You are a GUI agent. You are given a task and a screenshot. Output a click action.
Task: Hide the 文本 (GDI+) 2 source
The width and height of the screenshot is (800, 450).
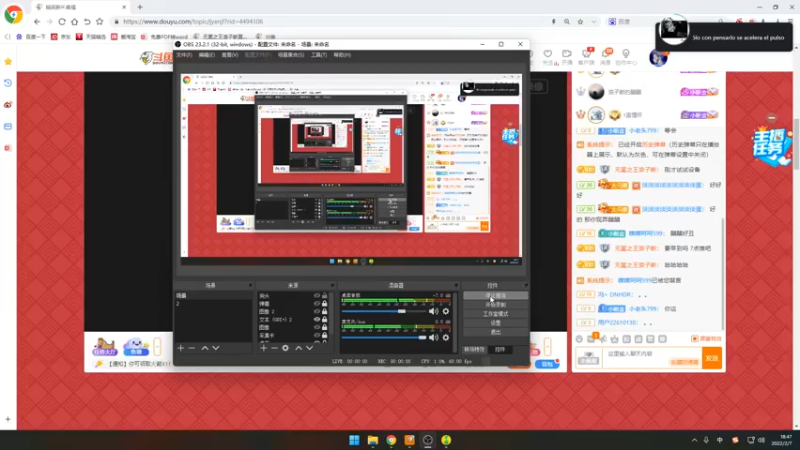[x=317, y=319]
